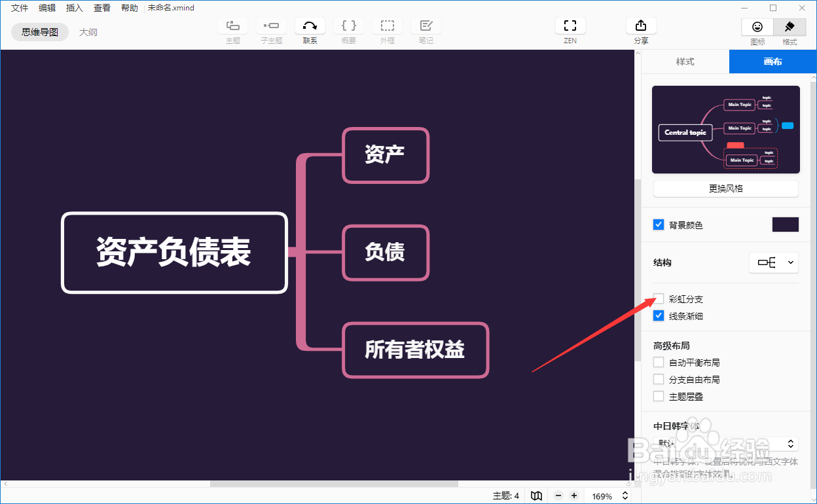
Task: Open the 插入 menu
Action: tap(74, 7)
